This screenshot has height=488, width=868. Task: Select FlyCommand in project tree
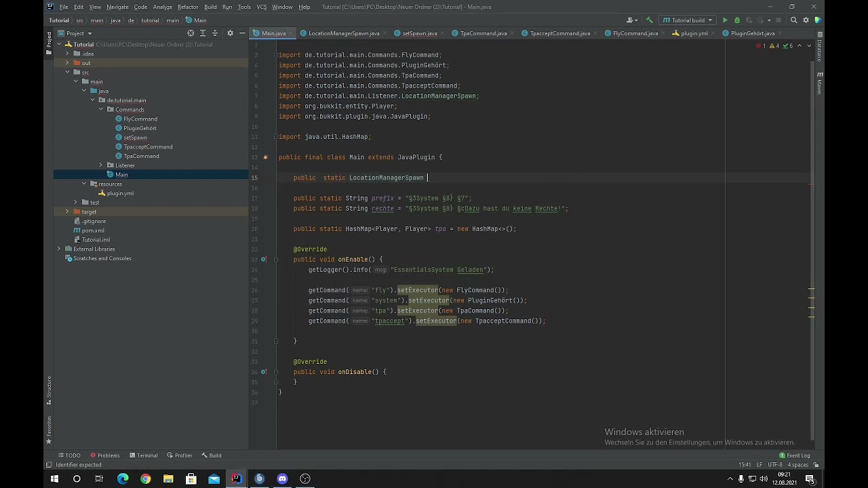[x=140, y=119]
